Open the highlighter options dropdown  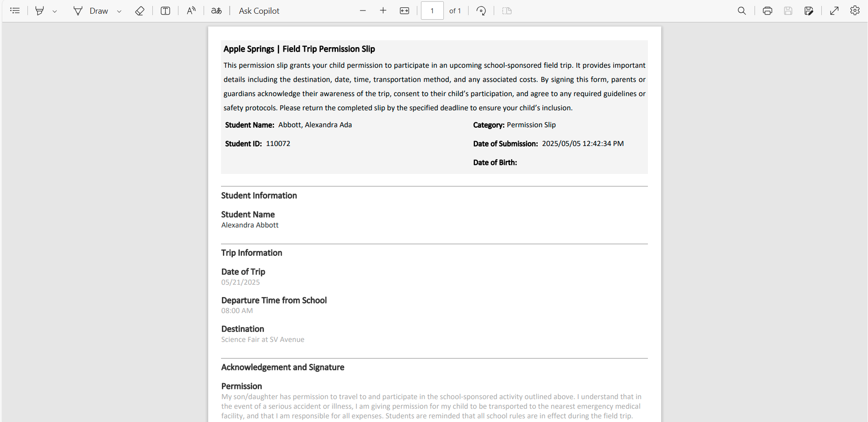pyautogui.click(x=55, y=11)
